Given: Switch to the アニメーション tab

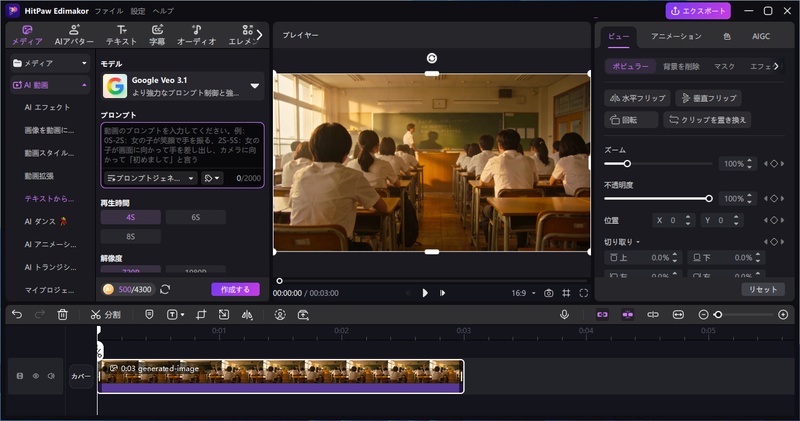Looking at the screenshot, I should [676, 36].
